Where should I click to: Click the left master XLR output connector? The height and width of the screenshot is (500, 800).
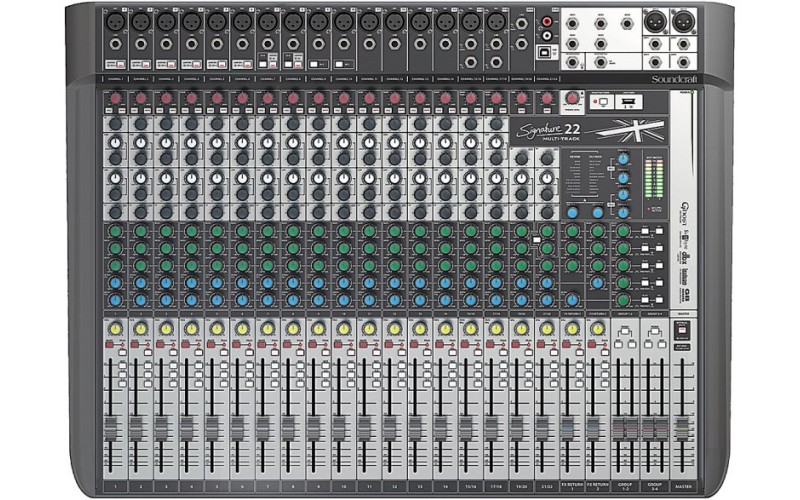click(x=655, y=22)
